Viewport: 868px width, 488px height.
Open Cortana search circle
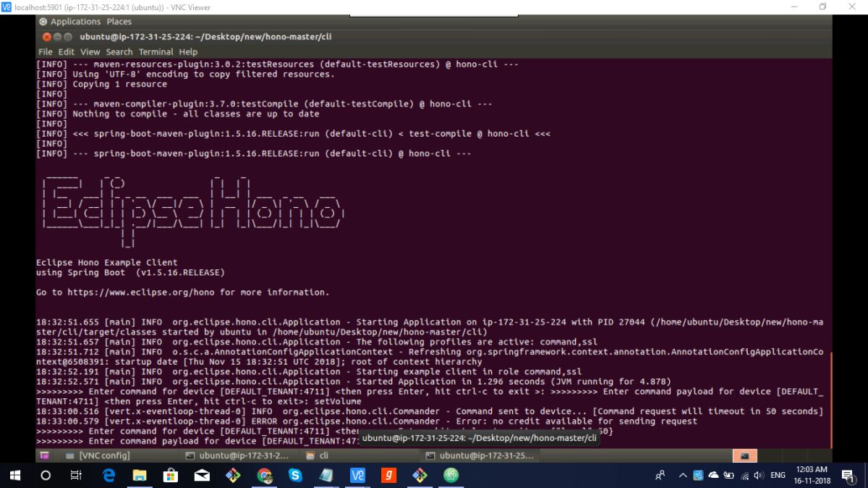tap(46, 476)
